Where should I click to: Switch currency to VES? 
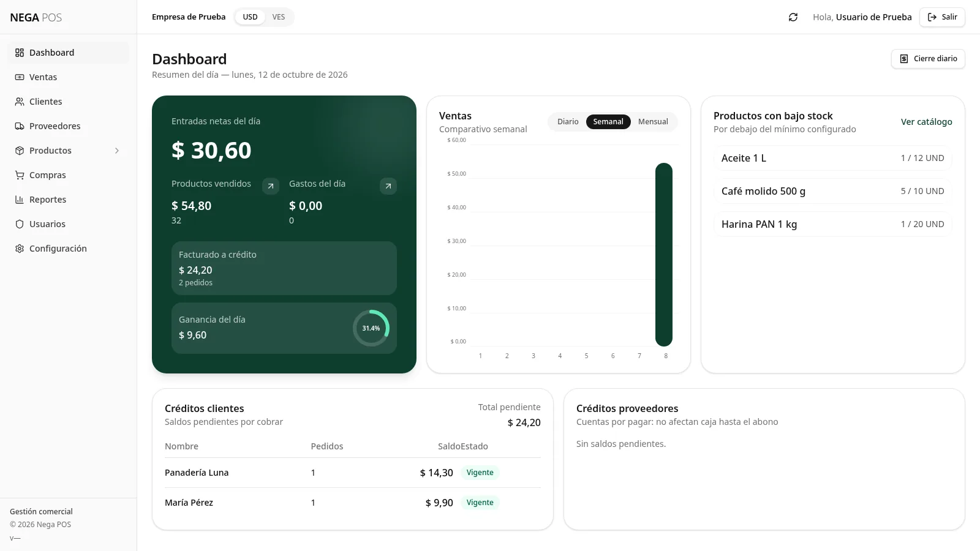[x=279, y=17]
